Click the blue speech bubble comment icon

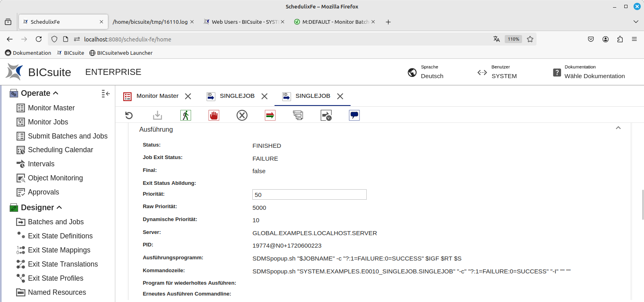[x=354, y=116]
